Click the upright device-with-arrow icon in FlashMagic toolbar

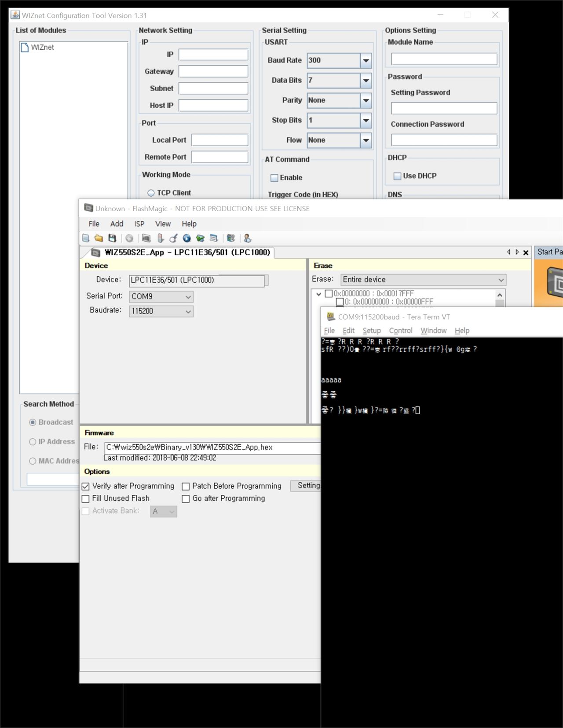point(161,238)
